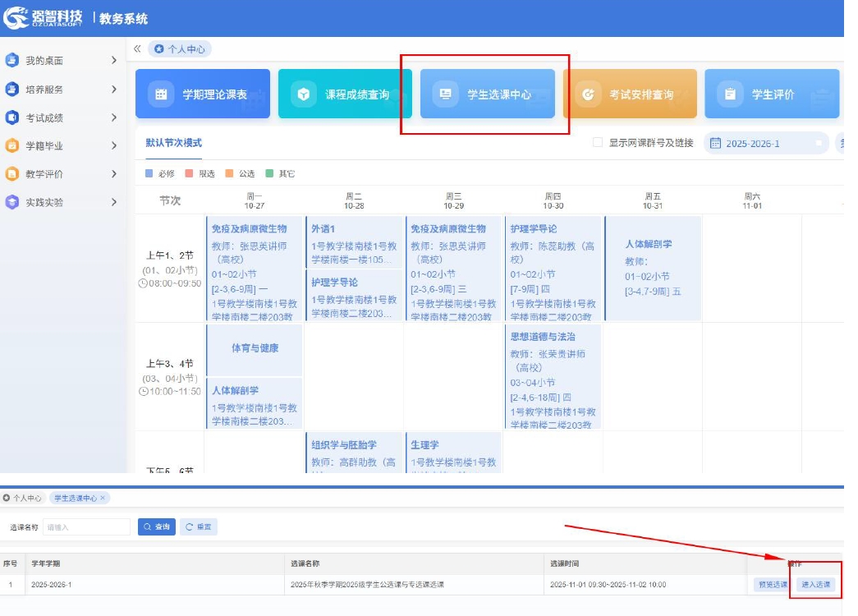
Task: Click the 进入选课 button
Action: click(x=815, y=585)
